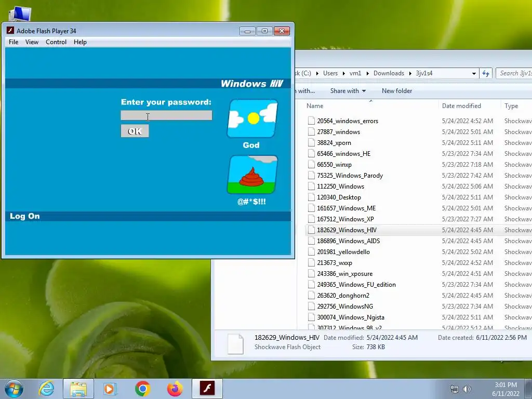Select file icon of 38824_xporn
Screen dimensions: 532x399
tap(311, 142)
